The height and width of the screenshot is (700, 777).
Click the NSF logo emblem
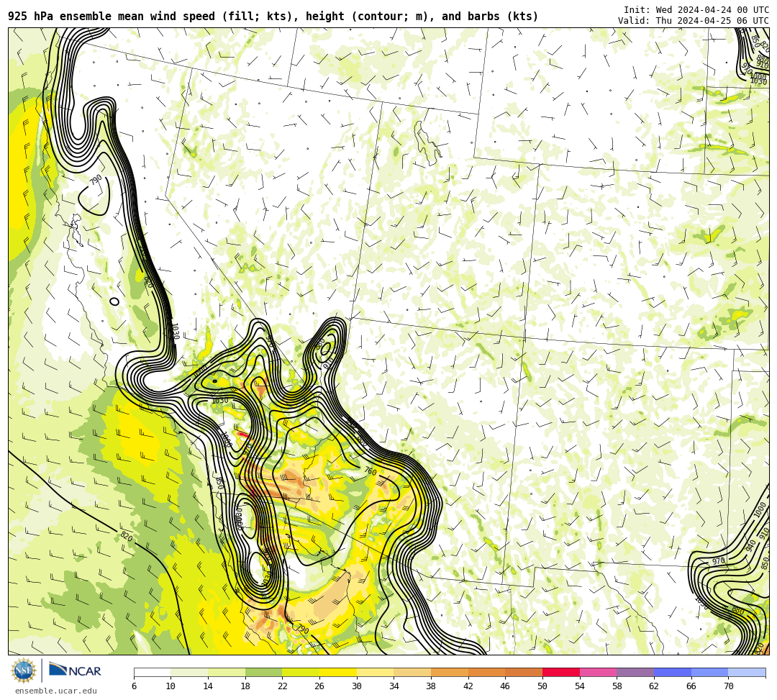point(24,671)
